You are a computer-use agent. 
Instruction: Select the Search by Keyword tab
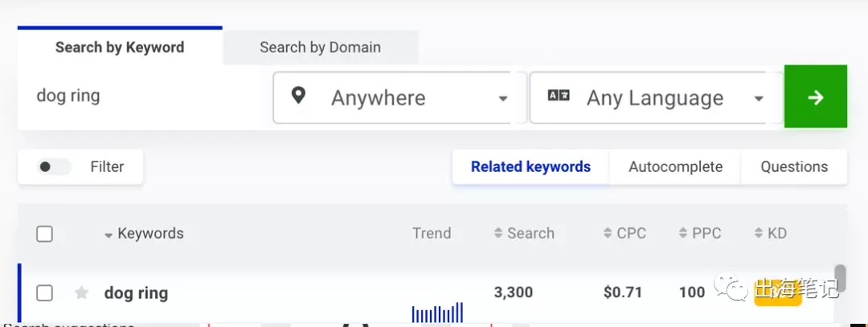[x=120, y=47]
